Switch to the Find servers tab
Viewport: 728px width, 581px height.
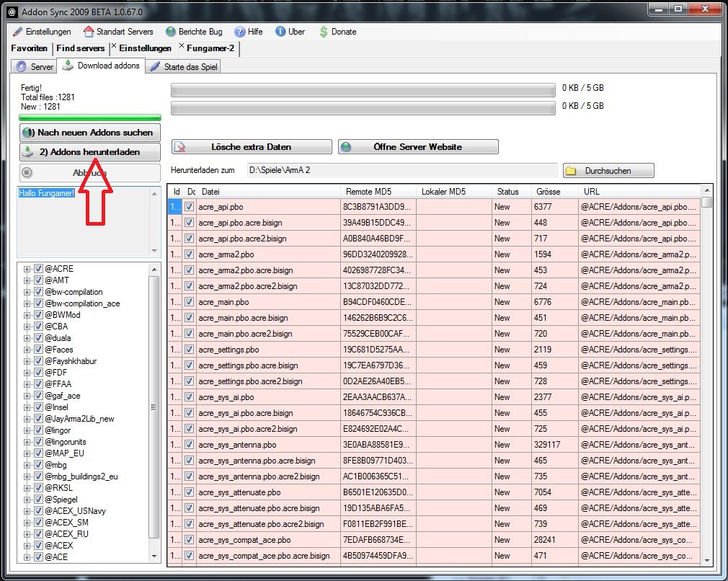coord(80,48)
